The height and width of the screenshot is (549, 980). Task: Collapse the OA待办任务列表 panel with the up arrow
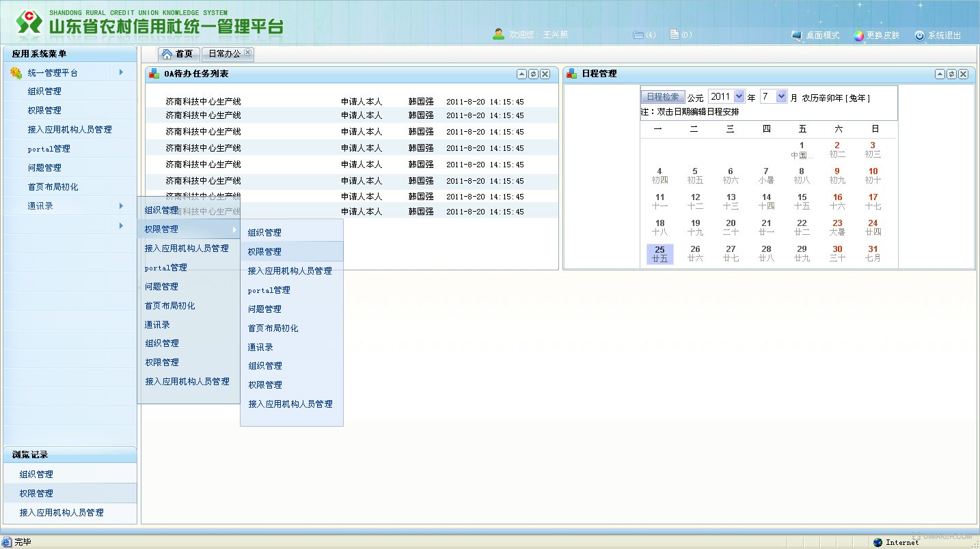click(x=521, y=74)
